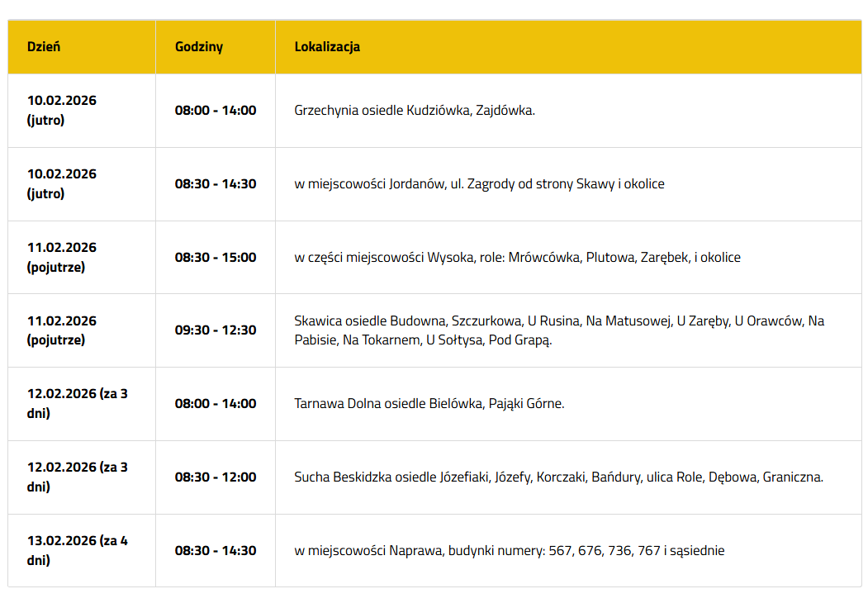Viewport: 868px width, 603px height.
Task: Click the Lokalizacja column header
Action: pos(327,47)
